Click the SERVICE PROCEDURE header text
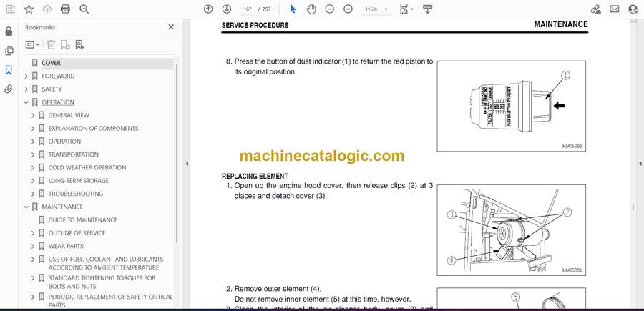Viewport: 644px width, 311px height. pos(255,26)
